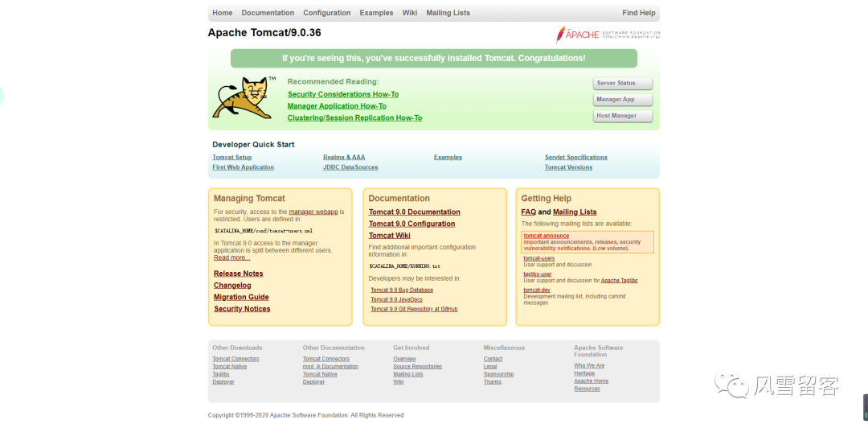The height and width of the screenshot is (424, 868).
Task: Open Tomcat 9.0 Documentation link
Action: click(x=415, y=212)
